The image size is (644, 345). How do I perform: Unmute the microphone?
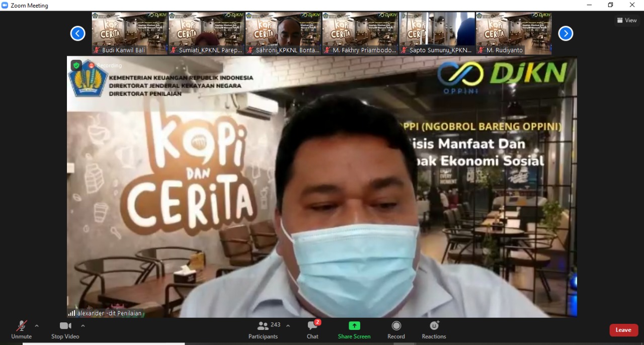coord(21,329)
